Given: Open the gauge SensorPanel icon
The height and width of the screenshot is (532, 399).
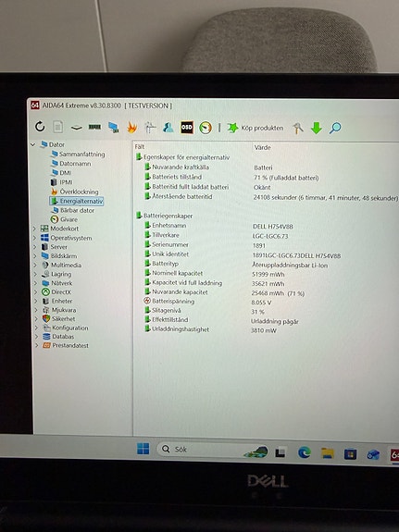Looking at the screenshot, I should (206, 128).
